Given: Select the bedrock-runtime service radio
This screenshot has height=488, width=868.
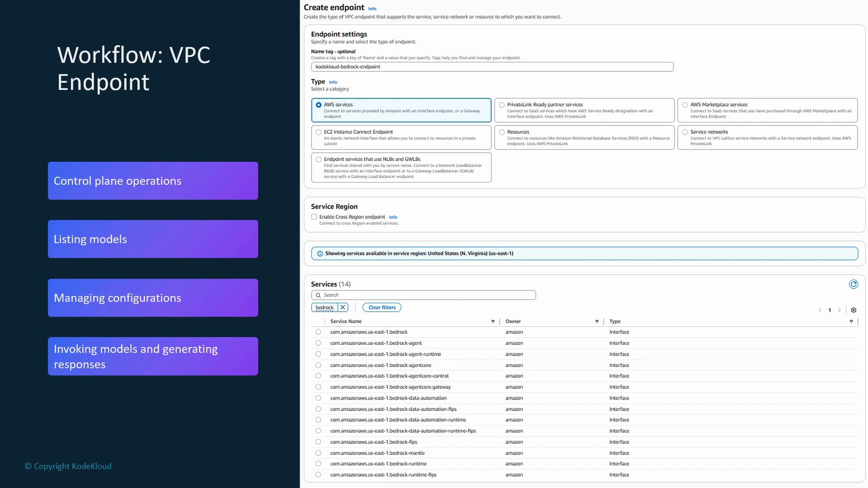Looking at the screenshot, I should pyautogui.click(x=318, y=464).
